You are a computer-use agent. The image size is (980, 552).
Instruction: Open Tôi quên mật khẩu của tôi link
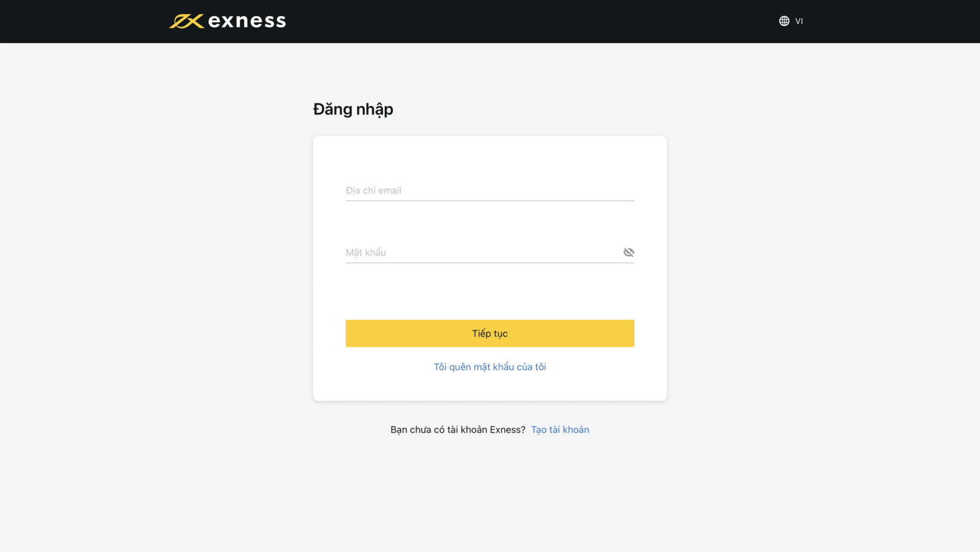click(490, 367)
